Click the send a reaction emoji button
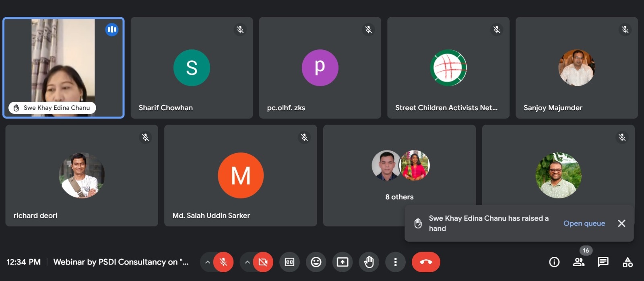 [x=316, y=262]
